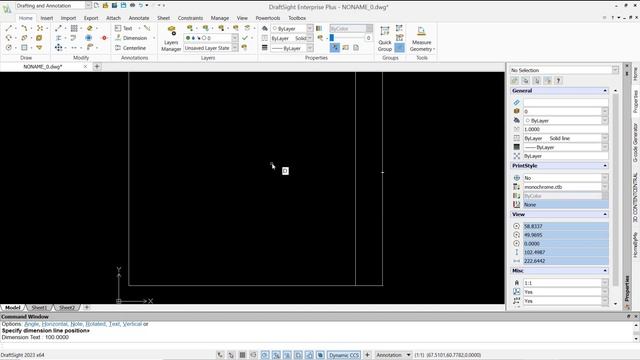This screenshot has width=640, height=360.
Task: Select the Move tool in Modify group
Action: tap(58, 48)
